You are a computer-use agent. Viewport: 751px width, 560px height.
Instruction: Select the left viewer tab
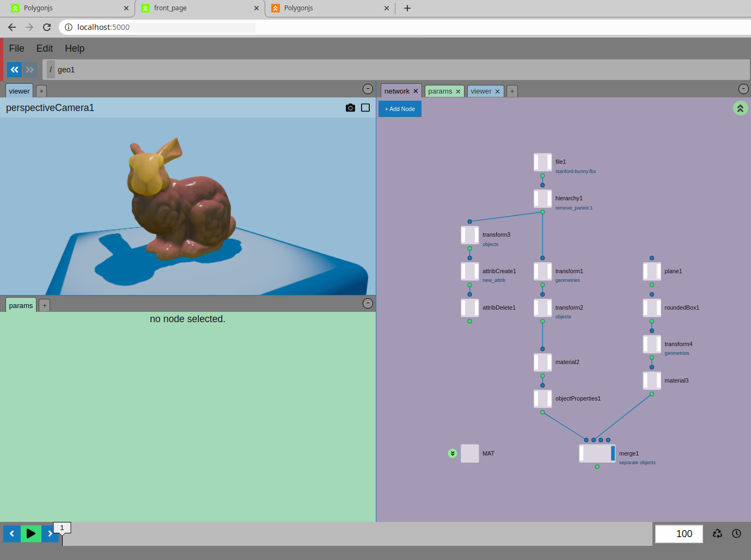pos(19,91)
